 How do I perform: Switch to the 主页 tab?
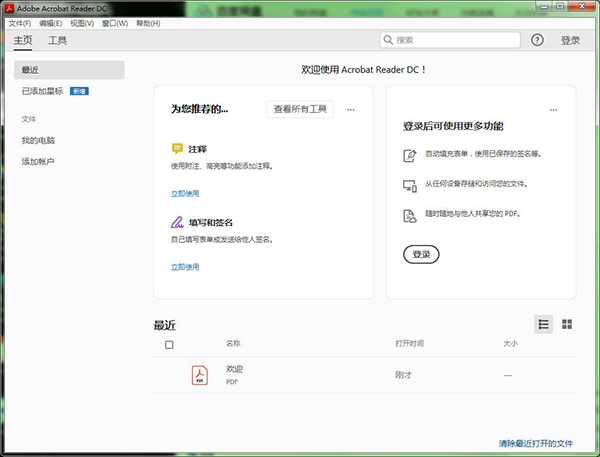pyautogui.click(x=23, y=40)
